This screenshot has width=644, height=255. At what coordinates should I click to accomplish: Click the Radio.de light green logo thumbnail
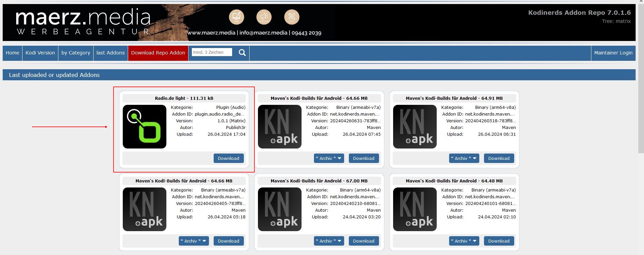point(145,127)
